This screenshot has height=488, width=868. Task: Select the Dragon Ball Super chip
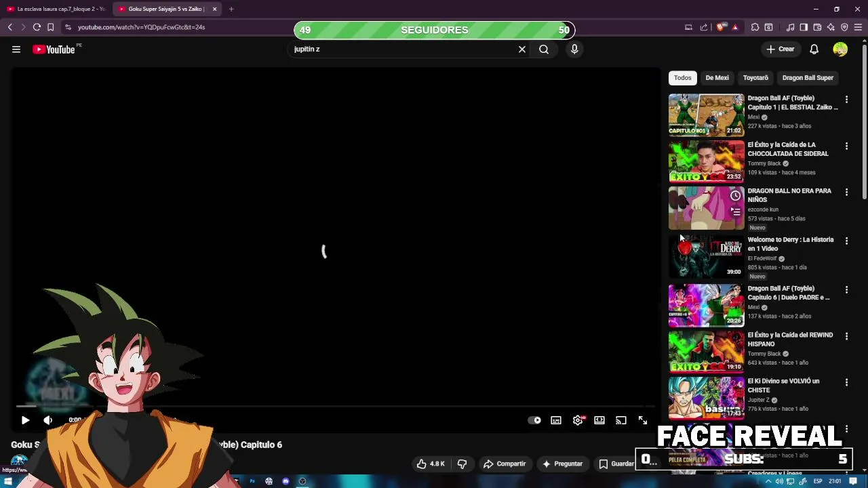(x=808, y=78)
